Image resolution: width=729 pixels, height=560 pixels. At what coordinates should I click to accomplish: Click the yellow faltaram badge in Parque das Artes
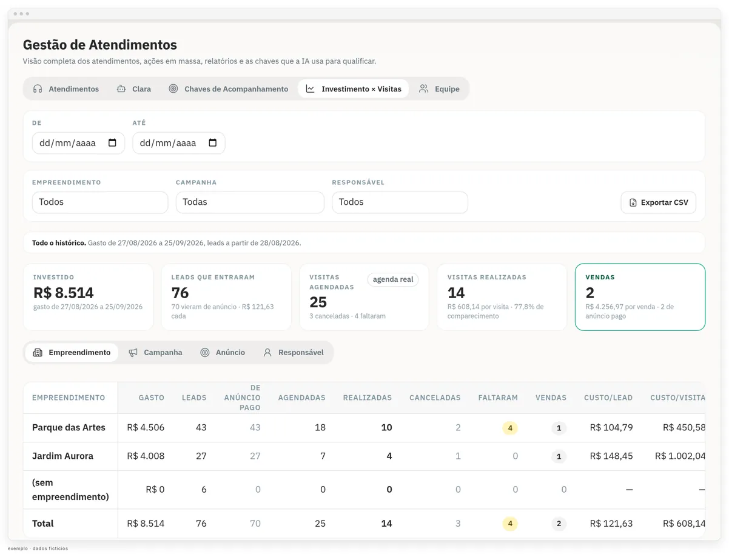pyautogui.click(x=510, y=428)
